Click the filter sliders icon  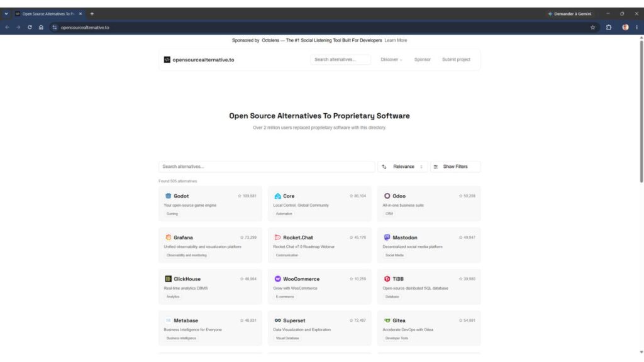click(x=436, y=167)
